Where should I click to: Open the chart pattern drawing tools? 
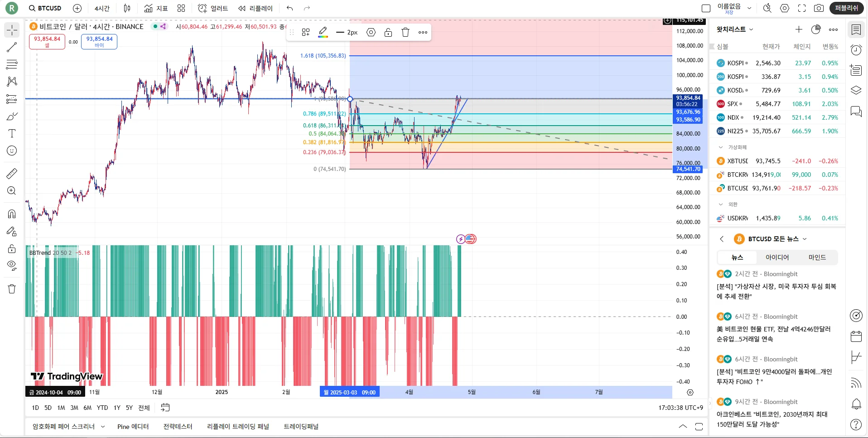pyautogui.click(x=12, y=82)
